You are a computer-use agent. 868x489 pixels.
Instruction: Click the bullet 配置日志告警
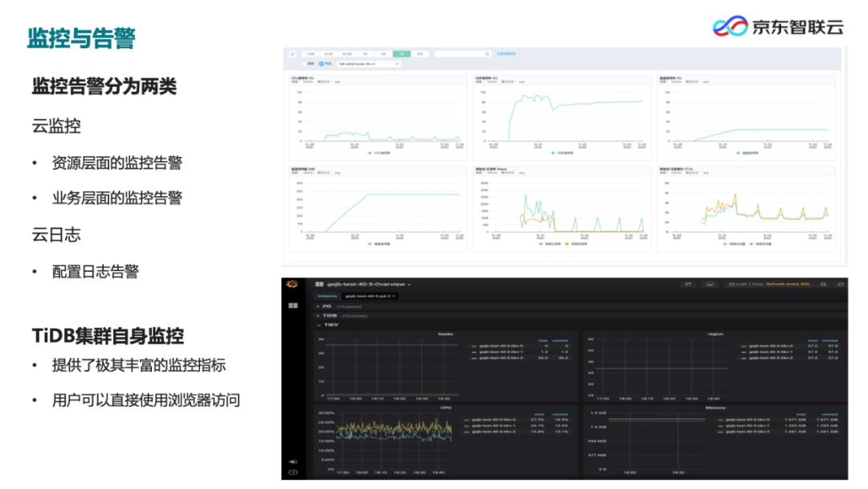pyautogui.click(x=95, y=272)
